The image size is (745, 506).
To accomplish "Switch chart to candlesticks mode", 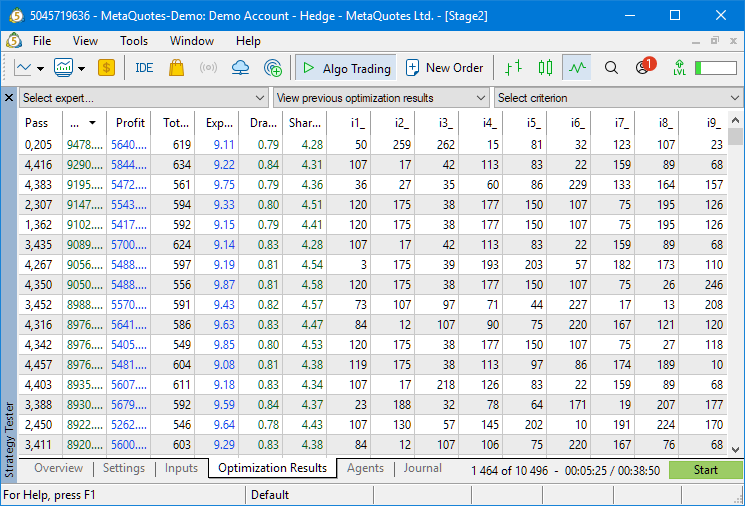I will click(x=545, y=68).
